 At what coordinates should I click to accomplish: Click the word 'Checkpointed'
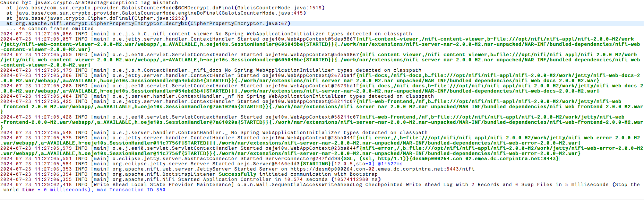pyautogui.click(x=384, y=184)
